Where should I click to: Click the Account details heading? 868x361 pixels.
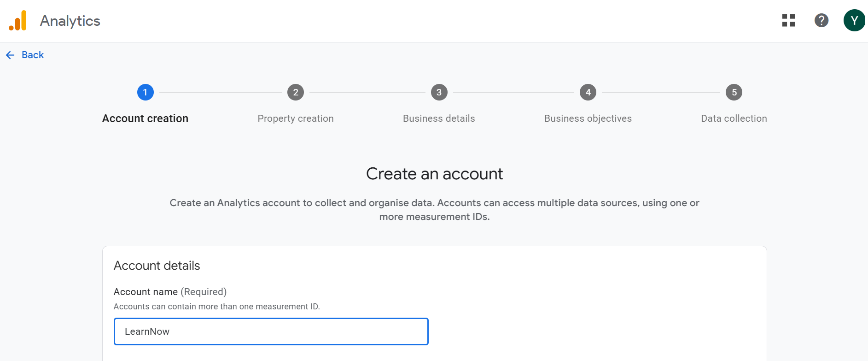157,266
